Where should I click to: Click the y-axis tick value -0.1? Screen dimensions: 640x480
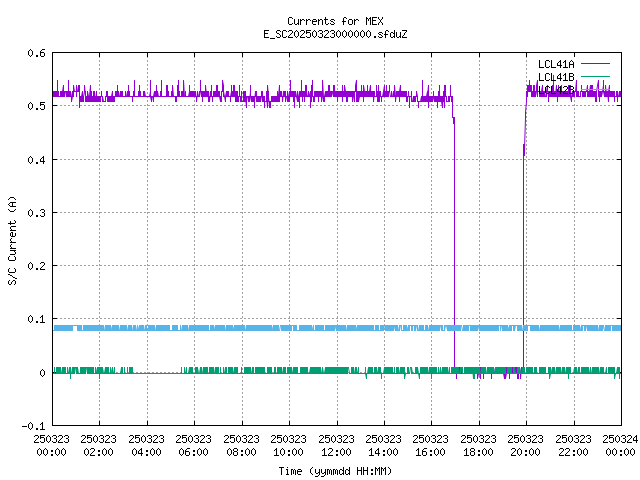coord(33,426)
